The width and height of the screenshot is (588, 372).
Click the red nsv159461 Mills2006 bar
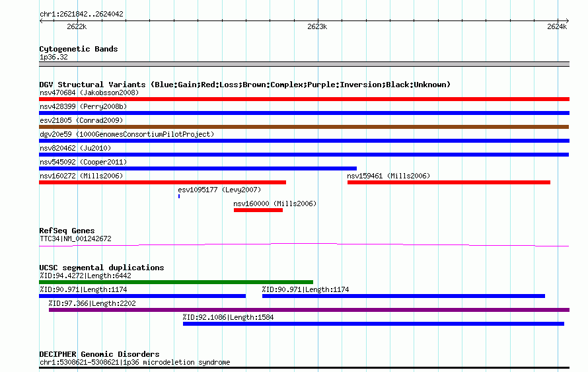pos(449,182)
